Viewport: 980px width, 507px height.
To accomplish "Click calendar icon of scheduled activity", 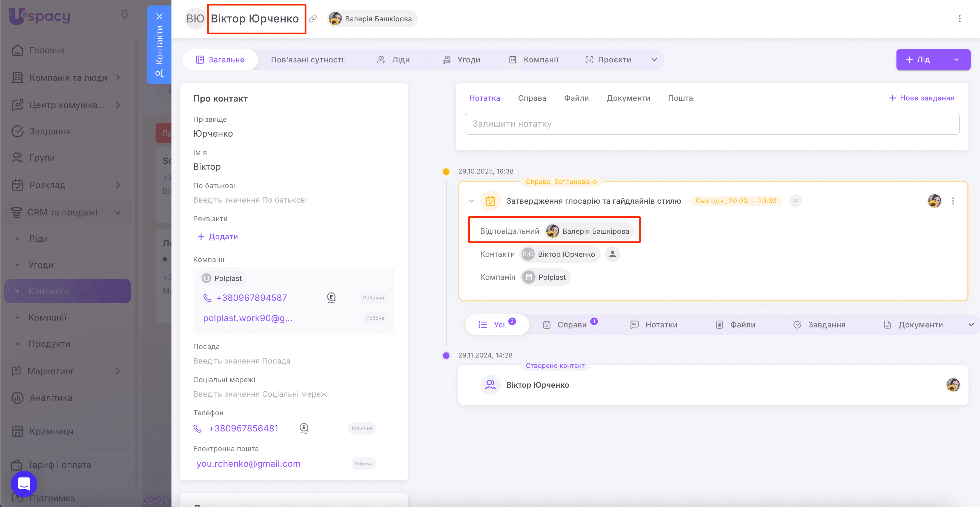I will tap(490, 201).
